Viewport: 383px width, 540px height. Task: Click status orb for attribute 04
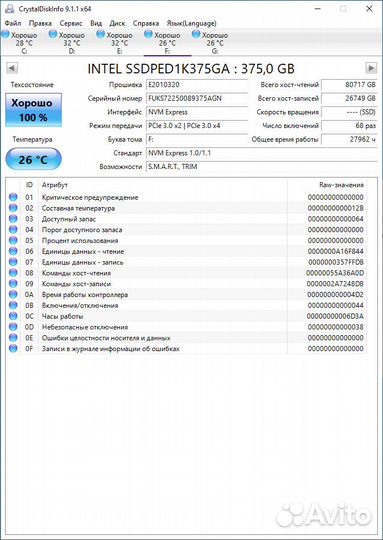[x=13, y=230]
